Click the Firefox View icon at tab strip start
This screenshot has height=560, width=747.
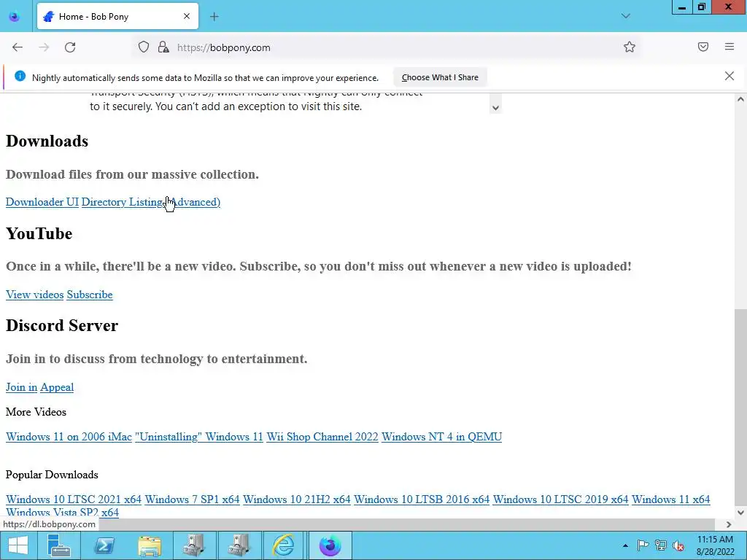tap(15, 17)
